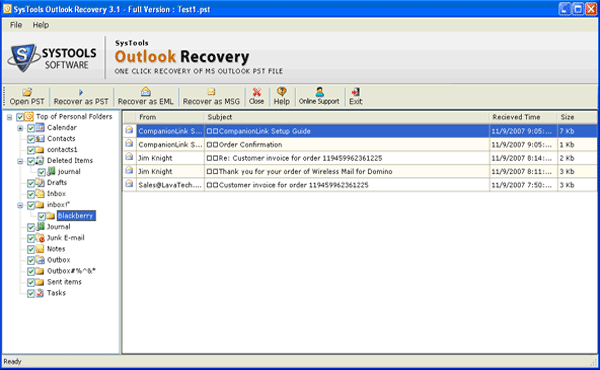Click the Ready status bar text

(x=12, y=362)
